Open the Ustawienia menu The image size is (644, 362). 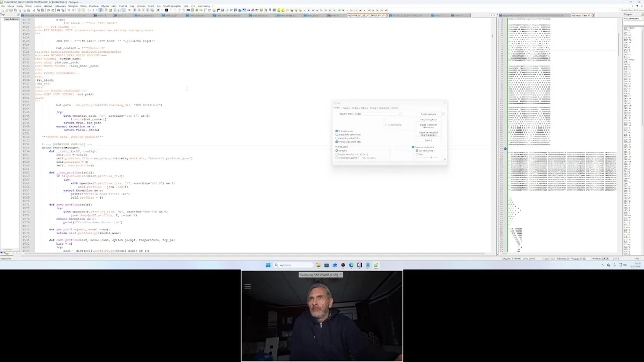[x=60, y=6]
